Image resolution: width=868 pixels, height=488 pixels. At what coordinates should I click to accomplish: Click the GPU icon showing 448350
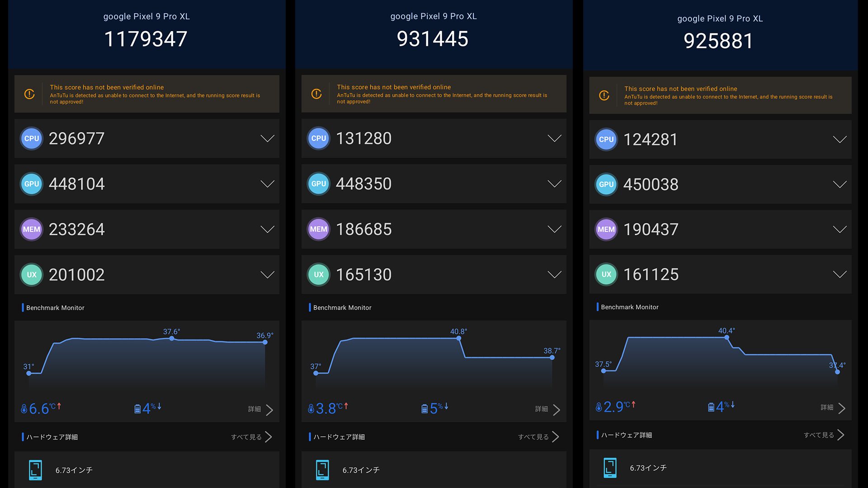click(x=319, y=184)
